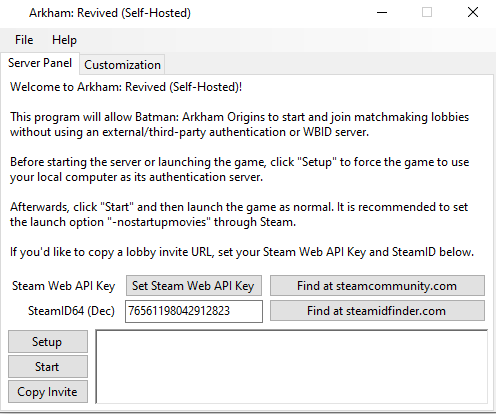
Task: Click the Setup button
Action: (48, 342)
